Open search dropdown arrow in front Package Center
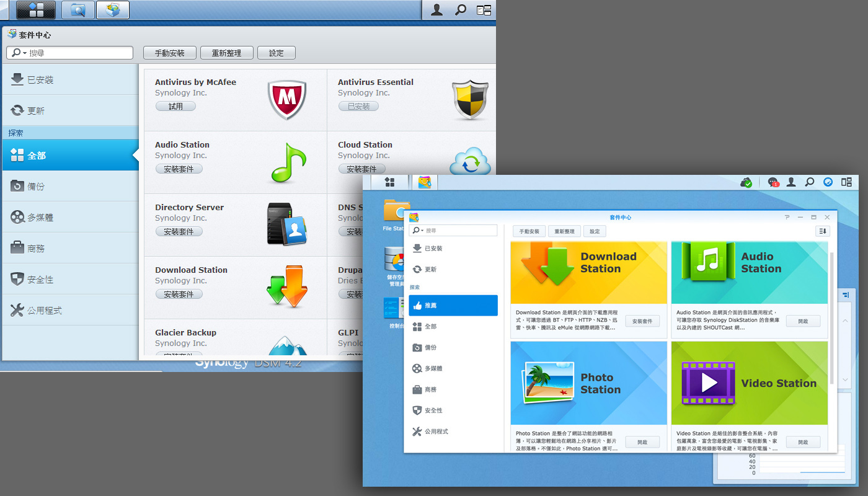This screenshot has height=496, width=868. click(x=423, y=231)
